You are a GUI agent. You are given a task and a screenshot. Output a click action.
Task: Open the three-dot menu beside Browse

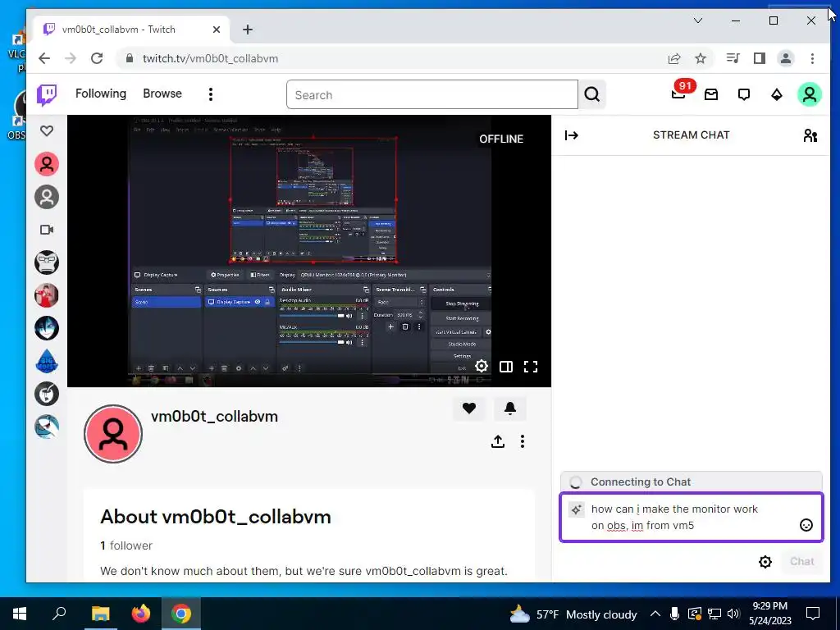point(211,94)
